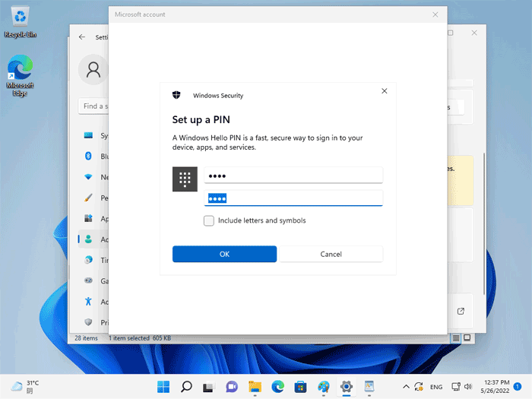Open Microsoft Store on the taskbar
This screenshot has width=532, height=399.
point(301,387)
